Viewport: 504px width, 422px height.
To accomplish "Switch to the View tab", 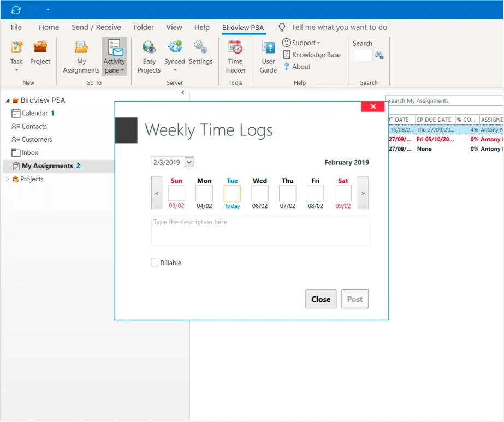I will click(174, 27).
